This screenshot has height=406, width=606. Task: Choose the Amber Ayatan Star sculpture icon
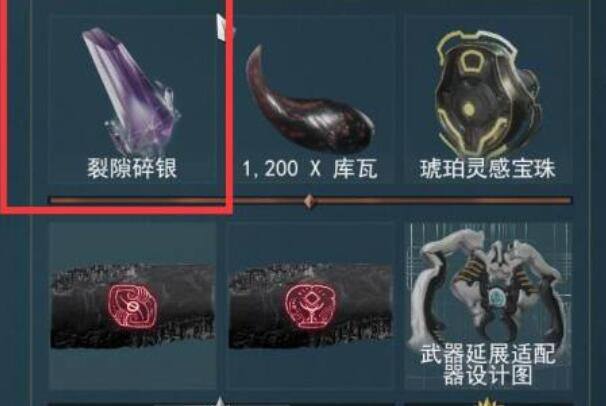[488, 94]
